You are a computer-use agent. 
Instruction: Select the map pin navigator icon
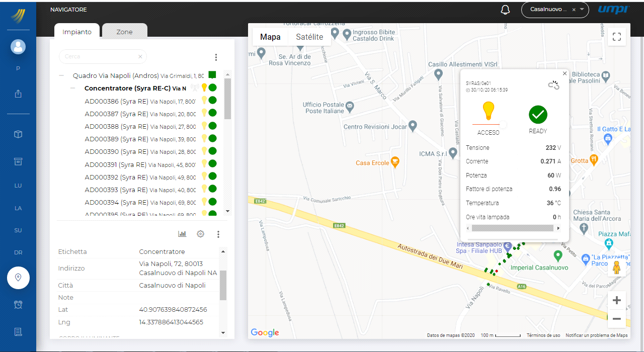18,278
